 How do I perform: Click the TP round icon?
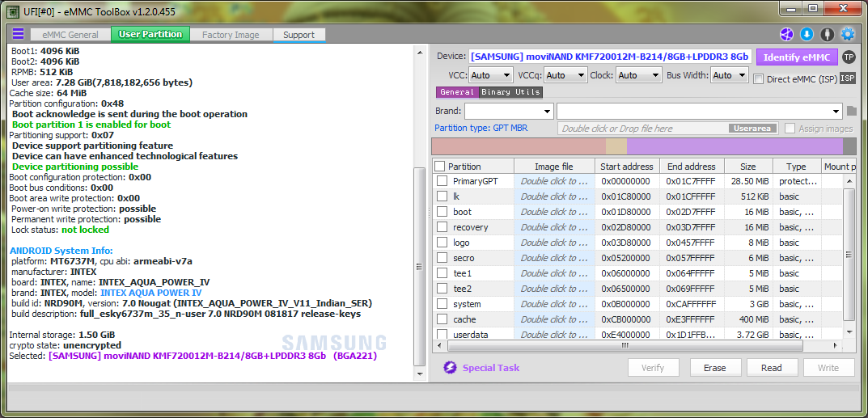click(848, 57)
